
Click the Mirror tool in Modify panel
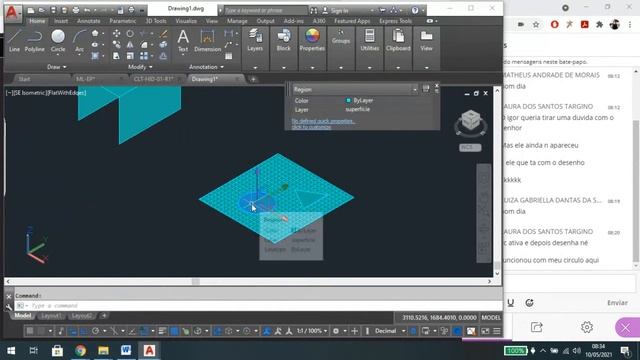coord(130,44)
